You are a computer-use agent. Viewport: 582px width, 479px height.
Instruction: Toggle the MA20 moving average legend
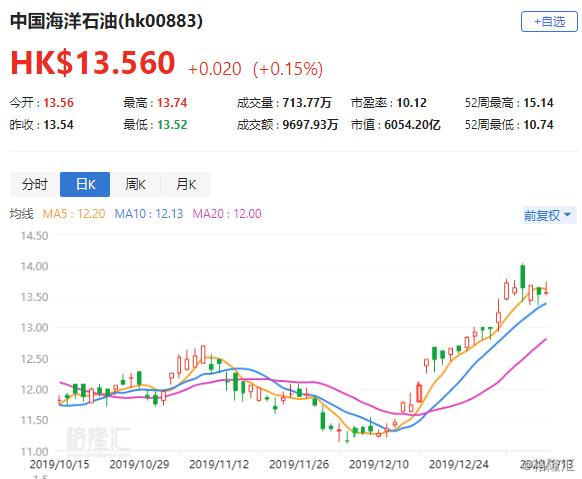coord(227,214)
